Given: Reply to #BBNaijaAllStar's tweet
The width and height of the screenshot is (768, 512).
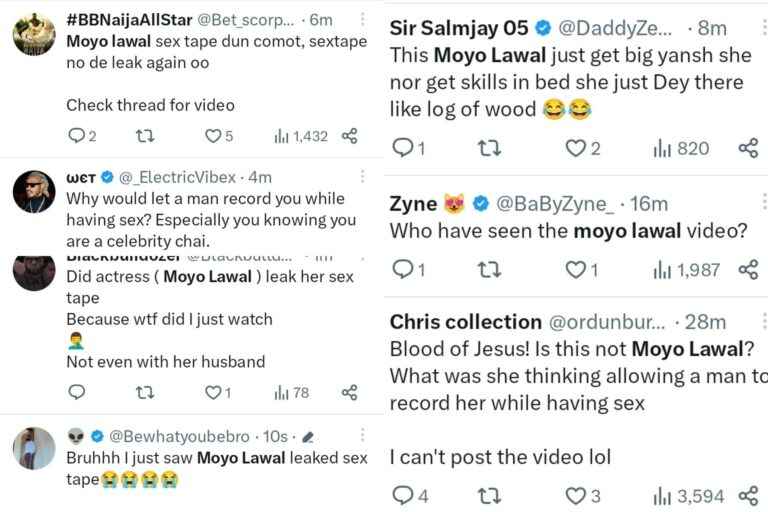Looking at the screenshot, I should (x=81, y=136).
